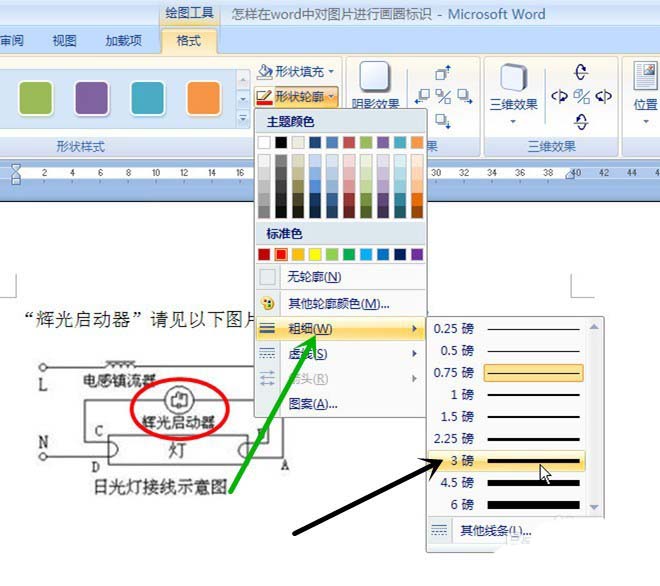The height and width of the screenshot is (586, 660).
Task: Click the dashed lines icon beside 虚线
Action: (267, 354)
